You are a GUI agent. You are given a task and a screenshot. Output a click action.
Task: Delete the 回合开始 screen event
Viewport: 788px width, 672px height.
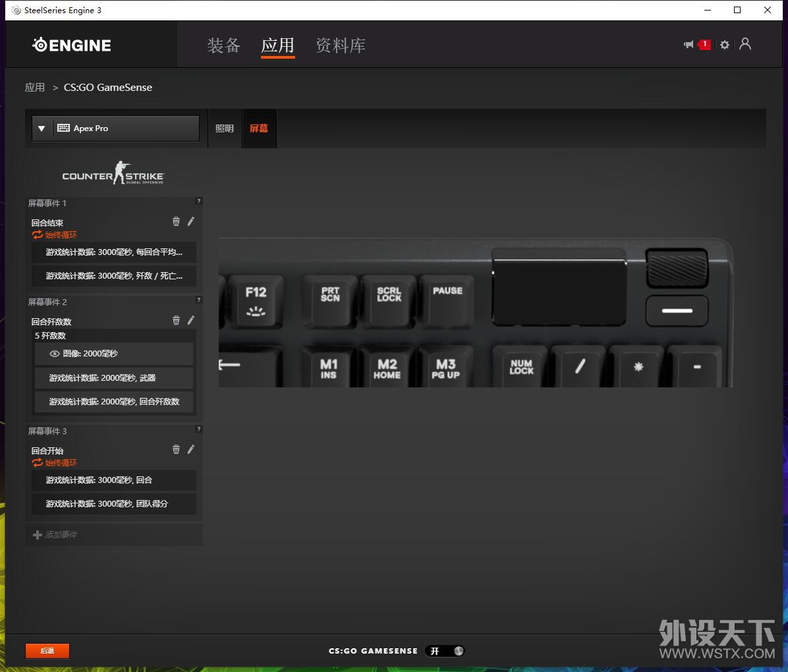point(176,449)
